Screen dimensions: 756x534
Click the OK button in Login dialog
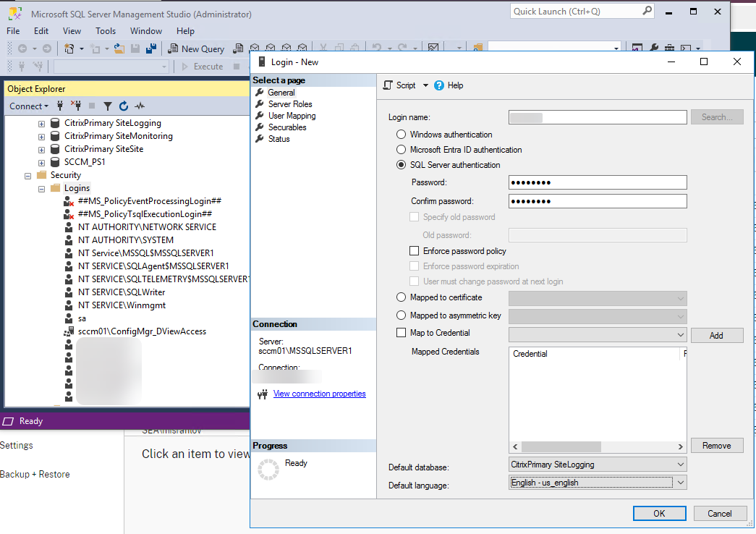point(660,514)
